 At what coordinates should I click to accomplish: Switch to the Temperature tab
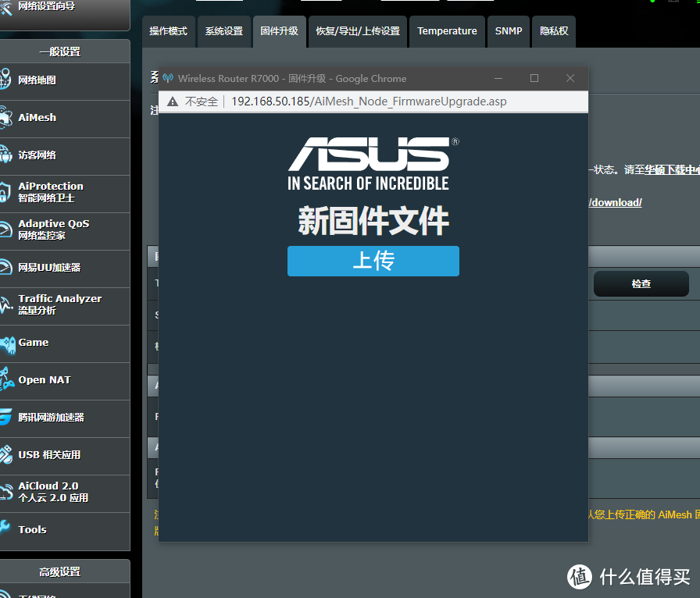[447, 31]
